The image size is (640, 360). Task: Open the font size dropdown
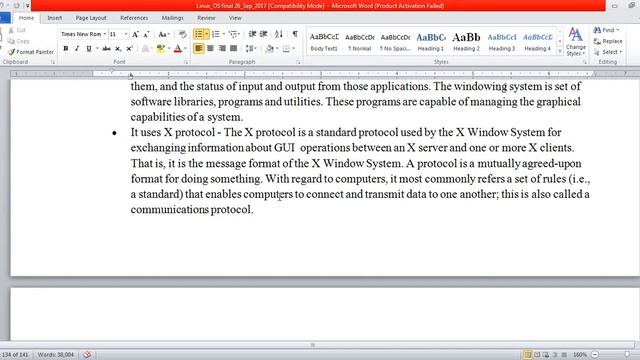126,34
